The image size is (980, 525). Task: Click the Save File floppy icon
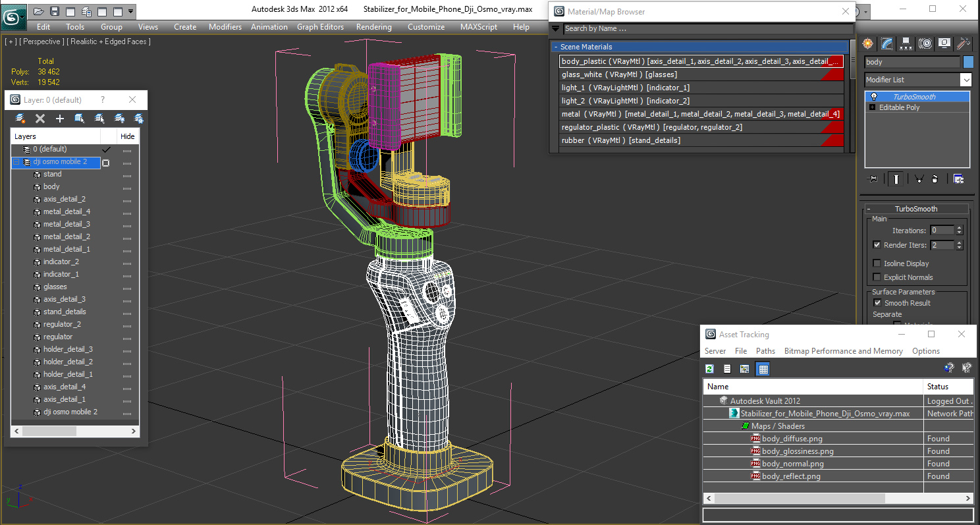pos(55,11)
